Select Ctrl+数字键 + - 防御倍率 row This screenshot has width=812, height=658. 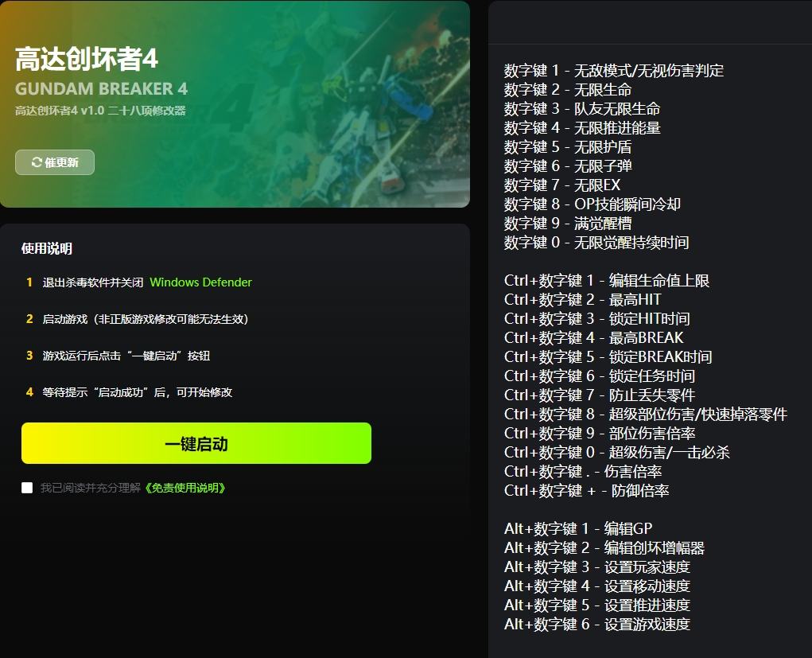(587, 491)
